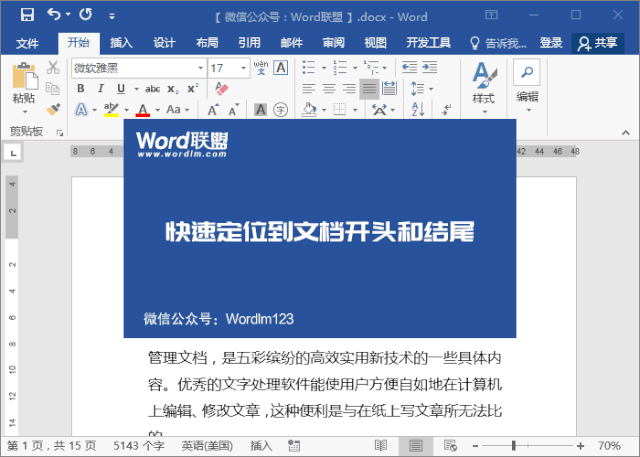640x457 pixels.
Task: Open the Insert (插入) ribbon tab
Action: pyautogui.click(x=121, y=43)
